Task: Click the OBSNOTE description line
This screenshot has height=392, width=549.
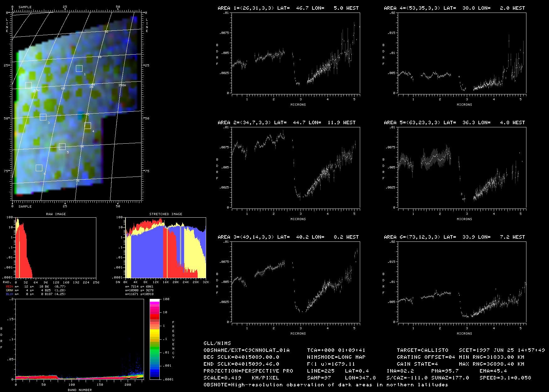Action: [x=326, y=385]
